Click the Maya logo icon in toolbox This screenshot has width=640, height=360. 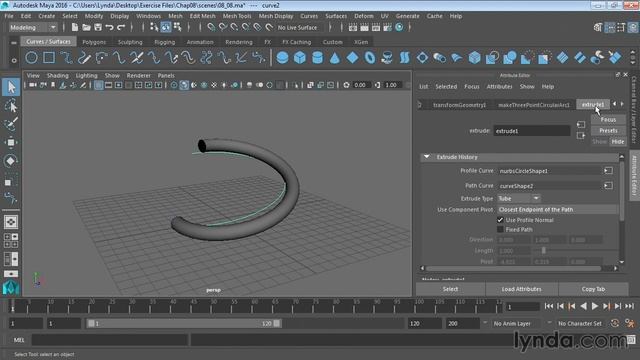coord(11,287)
